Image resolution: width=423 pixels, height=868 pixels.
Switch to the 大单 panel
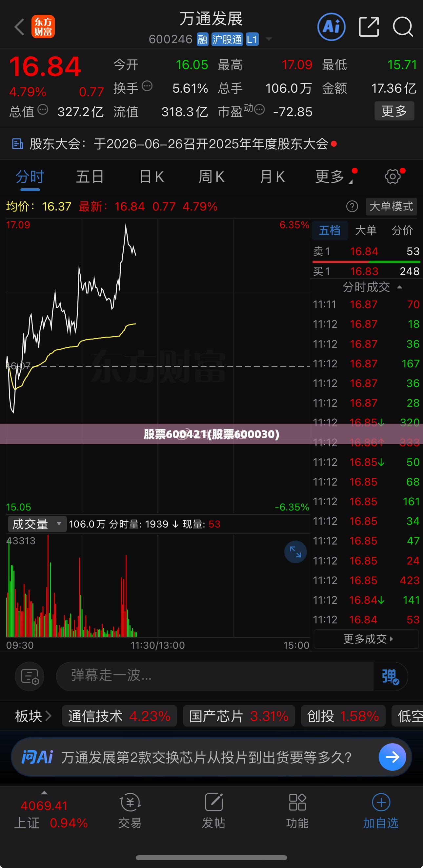click(x=366, y=231)
